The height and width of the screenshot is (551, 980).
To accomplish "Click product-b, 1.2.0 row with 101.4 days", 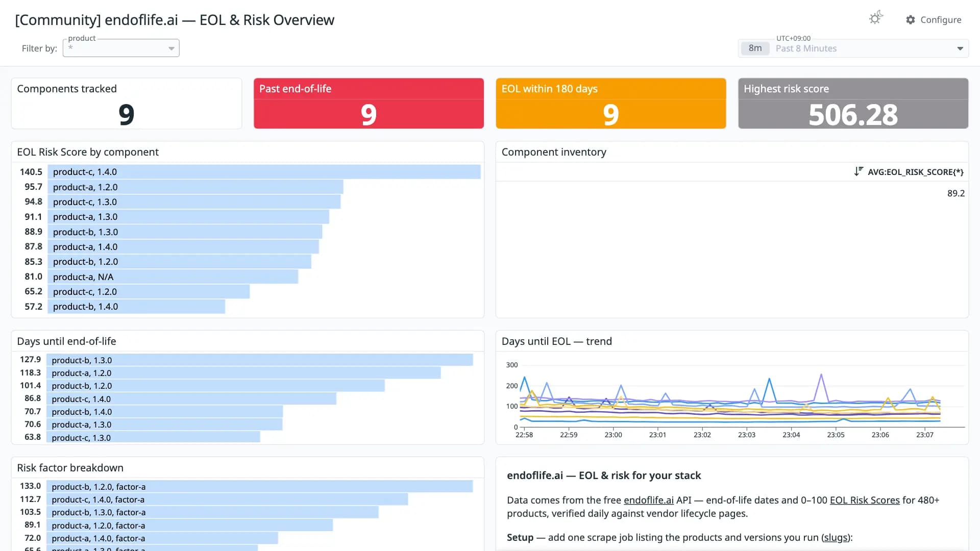I will 215,386.
